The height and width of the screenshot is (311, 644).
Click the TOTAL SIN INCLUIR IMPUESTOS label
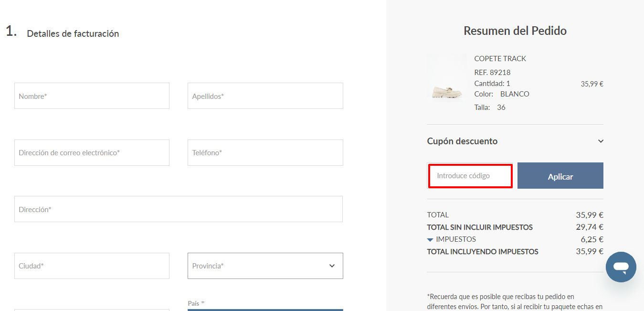(x=480, y=227)
